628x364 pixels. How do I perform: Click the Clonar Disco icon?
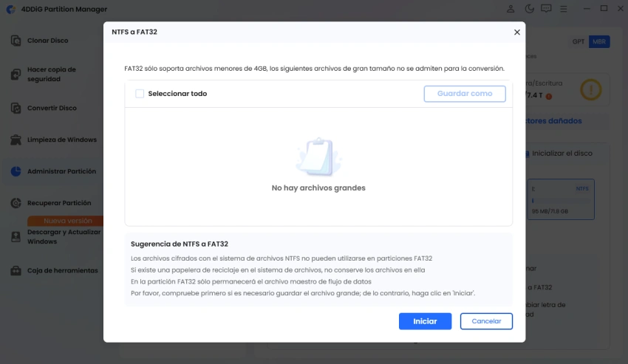pos(16,41)
